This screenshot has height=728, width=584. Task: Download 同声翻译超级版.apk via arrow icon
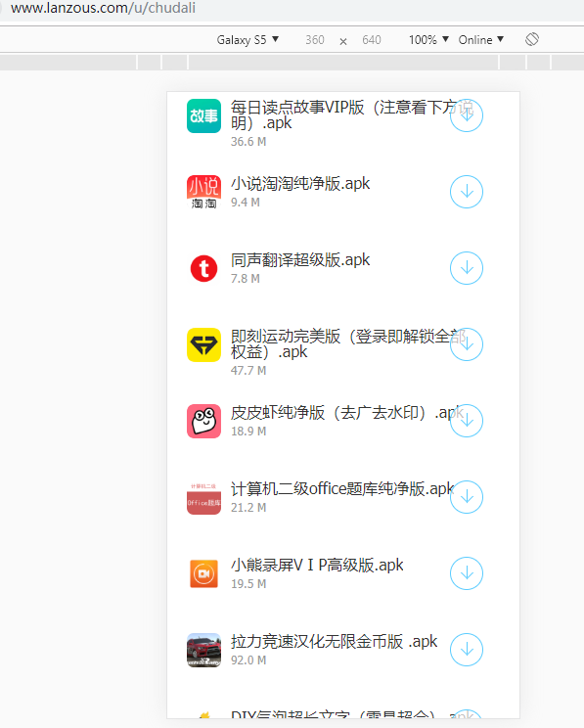click(467, 268)
